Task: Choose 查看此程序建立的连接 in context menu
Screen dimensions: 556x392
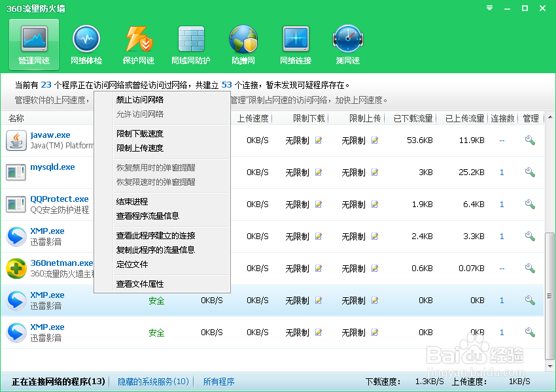Action: tap(156, 235)
